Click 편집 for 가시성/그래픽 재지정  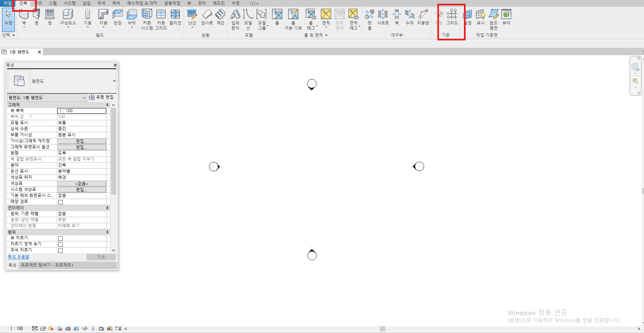pyautogui.click(x=82, y=141)
